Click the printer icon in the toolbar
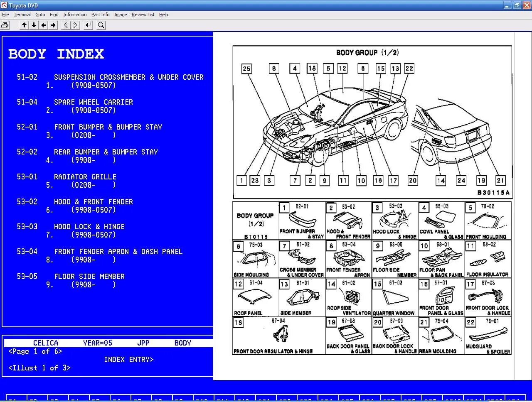The width and height of the screenshot is (532, 402). [x=5, y=25]
